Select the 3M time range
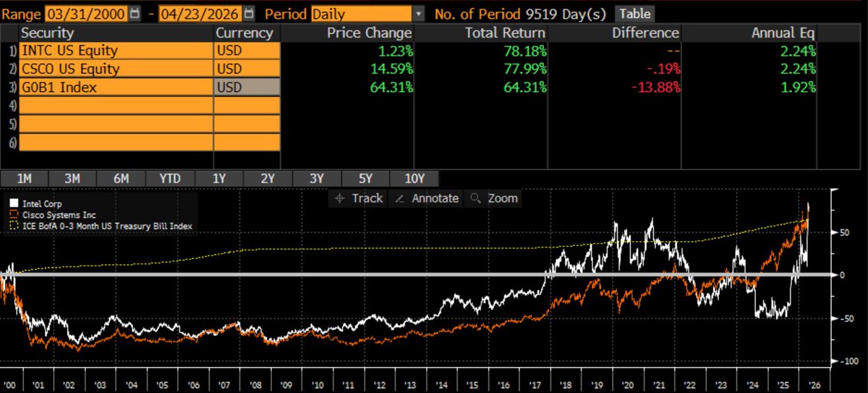 [x=72, y=179]
